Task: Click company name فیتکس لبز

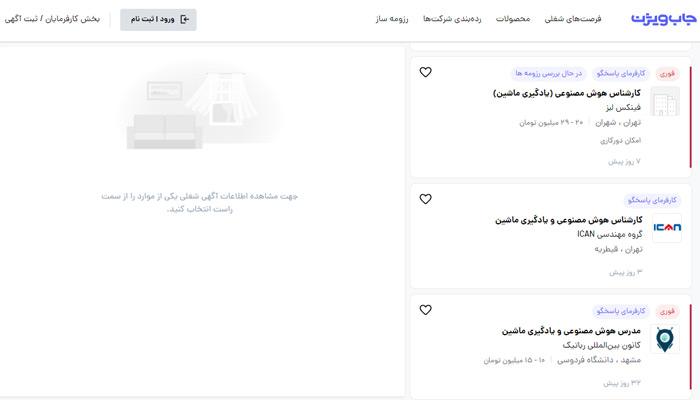Action: [x=623, y=107]
